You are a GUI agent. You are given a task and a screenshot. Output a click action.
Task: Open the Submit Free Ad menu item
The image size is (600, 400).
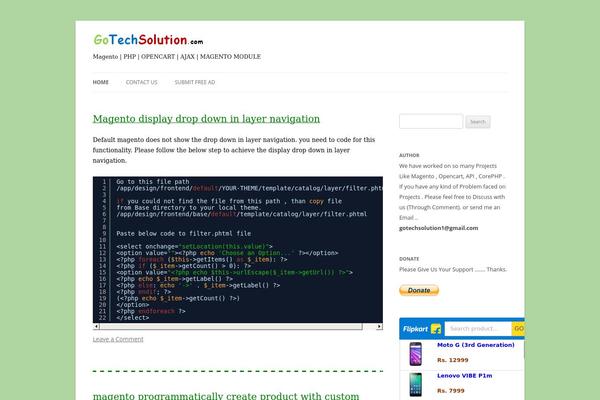(x=195, y=82)
